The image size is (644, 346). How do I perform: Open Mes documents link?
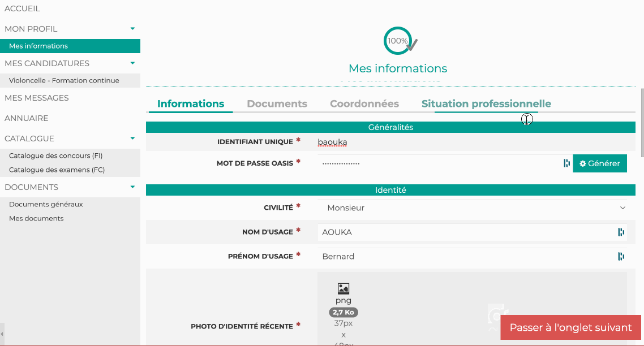(36, 218)
